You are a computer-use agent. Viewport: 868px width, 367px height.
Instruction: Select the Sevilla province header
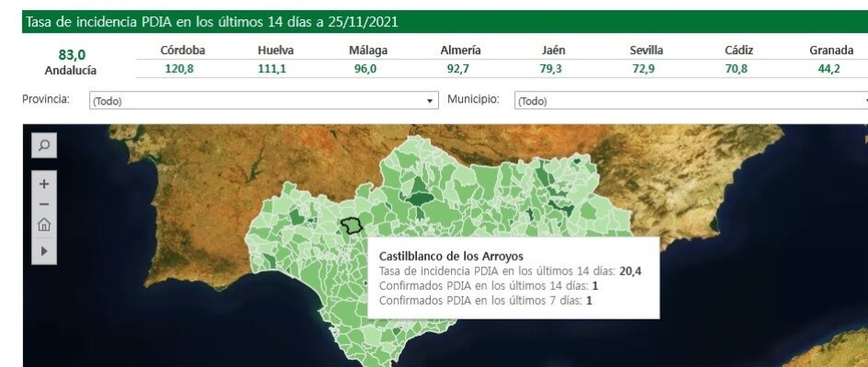(647, 51)
